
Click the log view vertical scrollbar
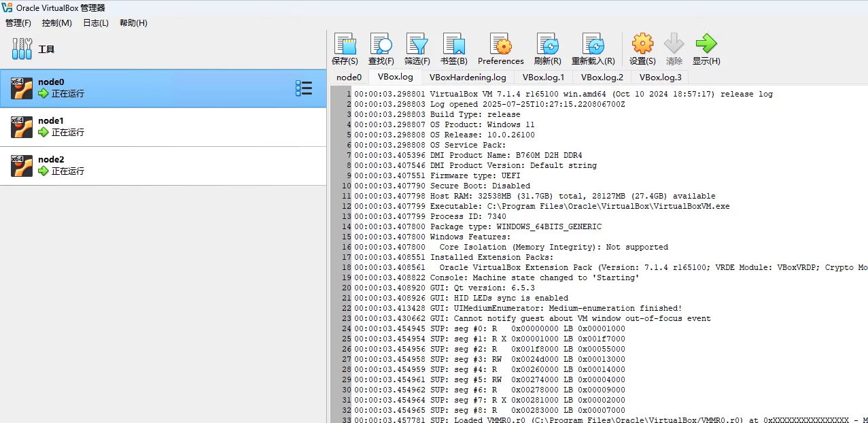point(864,204)
